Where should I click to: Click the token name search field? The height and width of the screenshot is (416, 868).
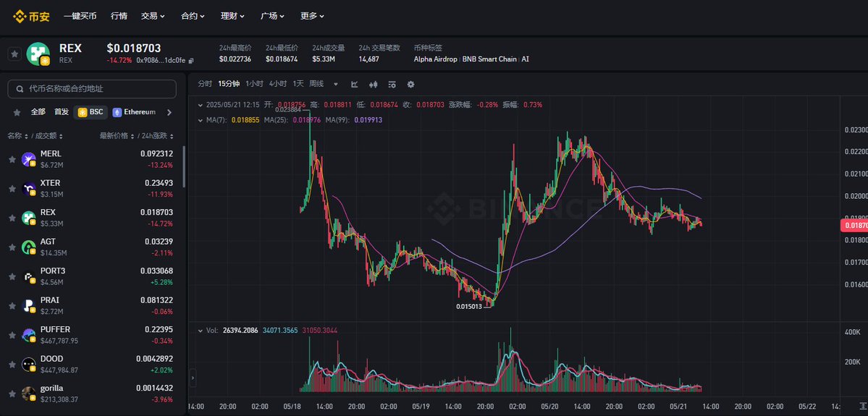tap(92, 88)
